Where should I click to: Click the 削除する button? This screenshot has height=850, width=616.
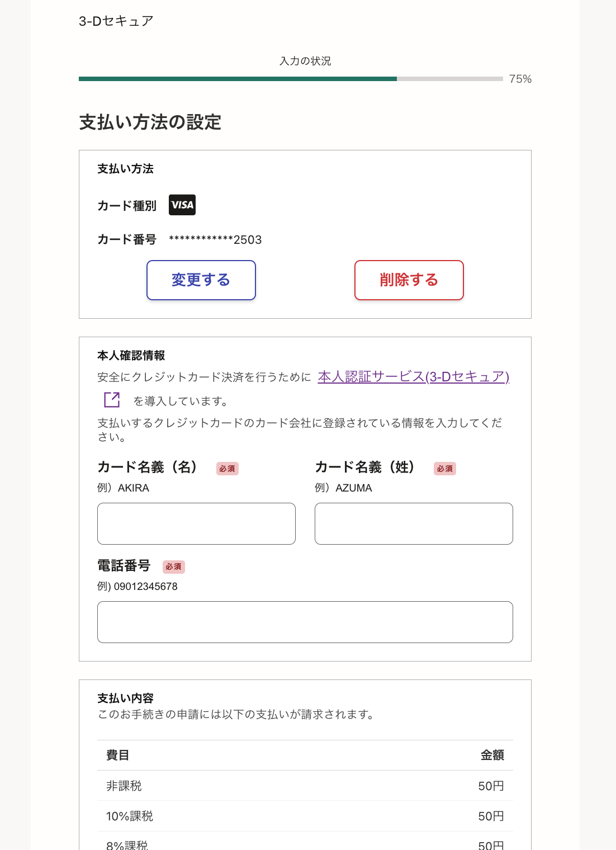(x=409, y=280)
